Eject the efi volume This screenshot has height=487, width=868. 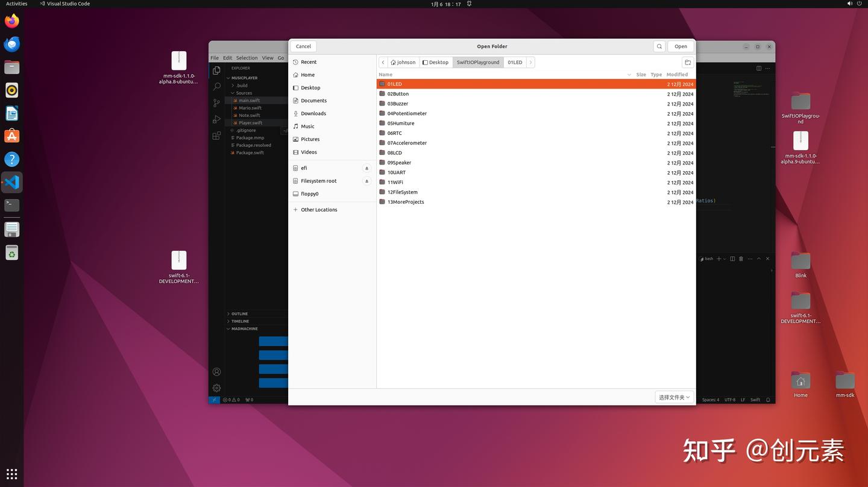tap(366, 168)
